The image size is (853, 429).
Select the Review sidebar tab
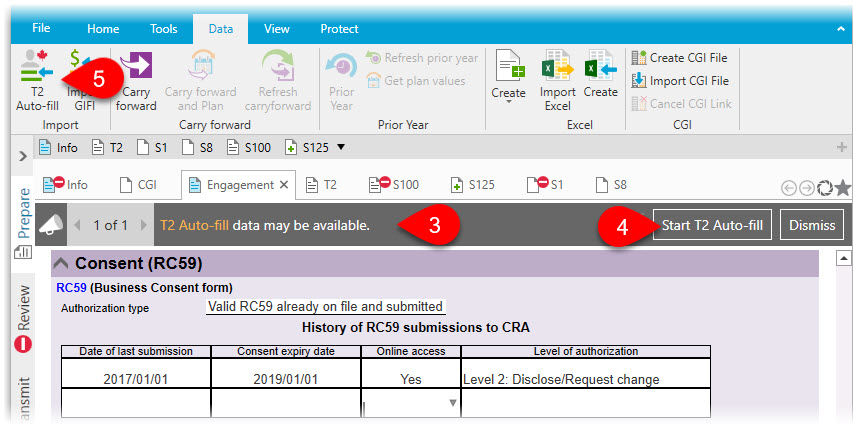pyautogui.click(x=24, y=307)
